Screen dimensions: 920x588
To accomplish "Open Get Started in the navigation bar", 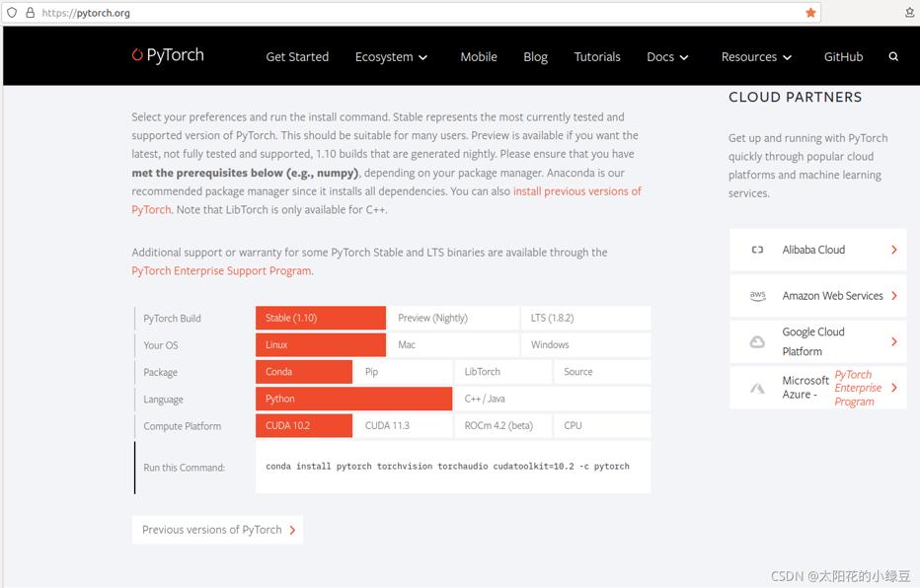I will 297,57.
